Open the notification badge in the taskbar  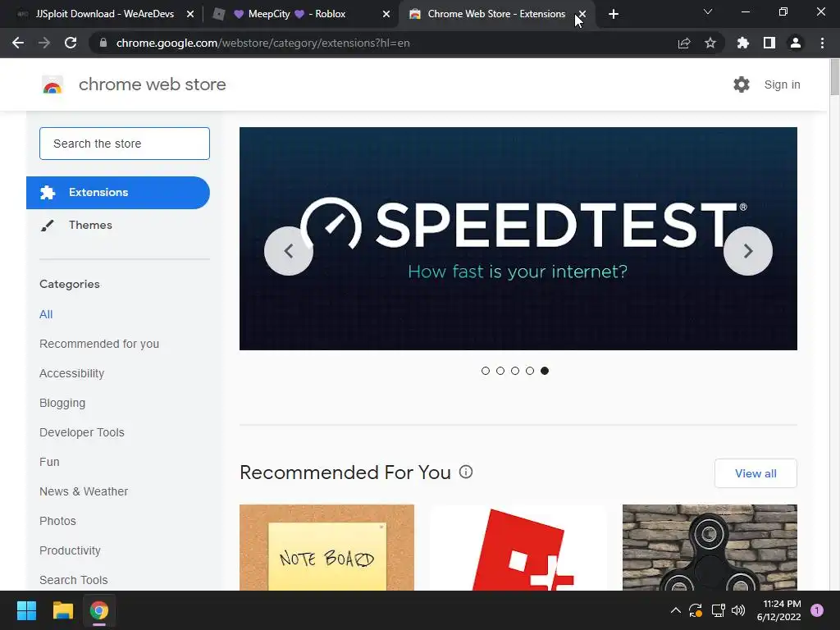click(x=817, y=610)
